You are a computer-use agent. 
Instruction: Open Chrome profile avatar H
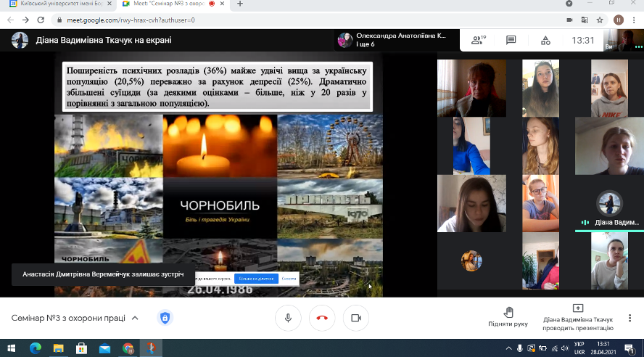coord(619,20)
